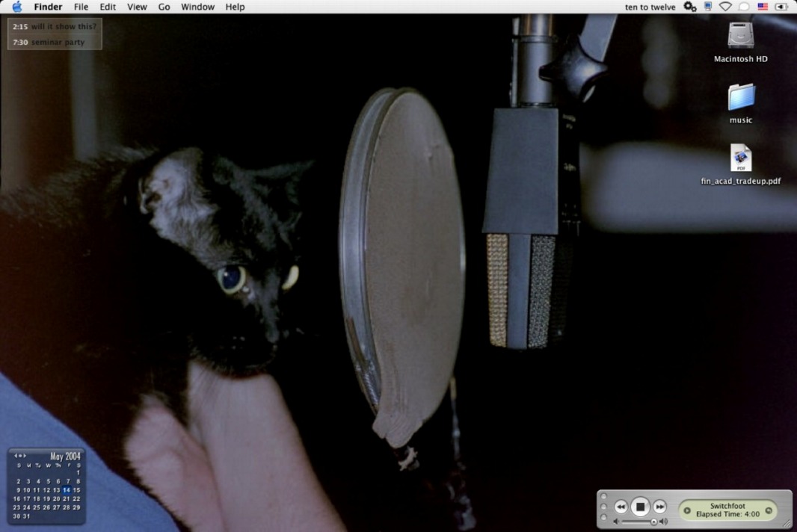Open the Apple menu
This screenshot has height=532, width=797.
pos(16,7)
